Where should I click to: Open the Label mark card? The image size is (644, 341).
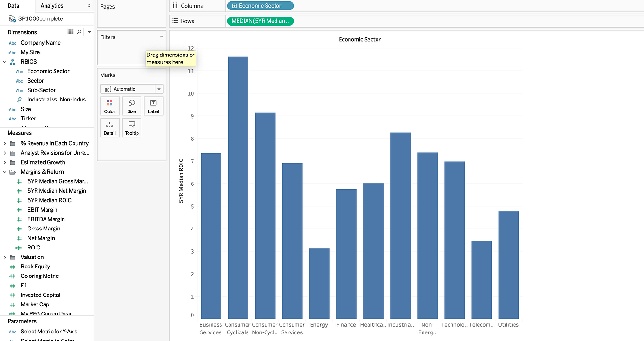[x=153, y=105]
